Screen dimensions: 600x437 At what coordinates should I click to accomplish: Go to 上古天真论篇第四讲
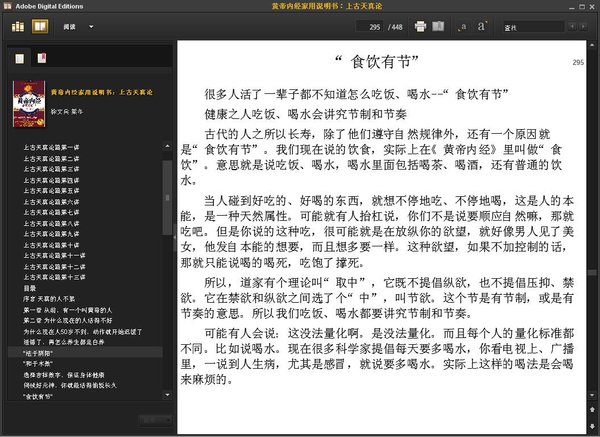(51, 180)
